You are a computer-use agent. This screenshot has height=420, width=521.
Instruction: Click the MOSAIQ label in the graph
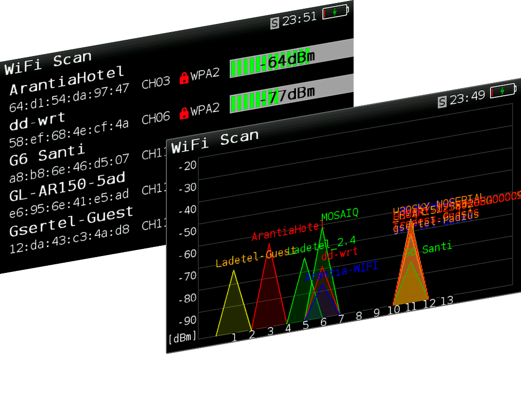tap(339, 214)
